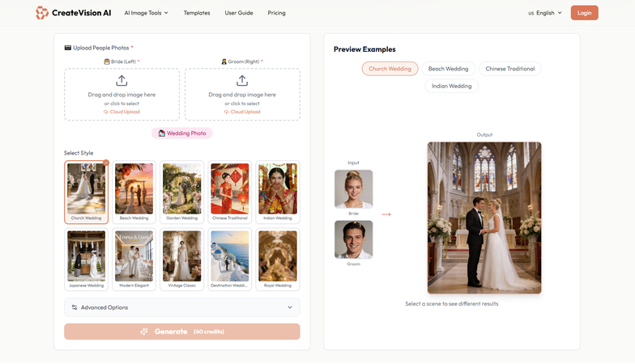
Task: Open the Templates page
Action: coord(197,13)
